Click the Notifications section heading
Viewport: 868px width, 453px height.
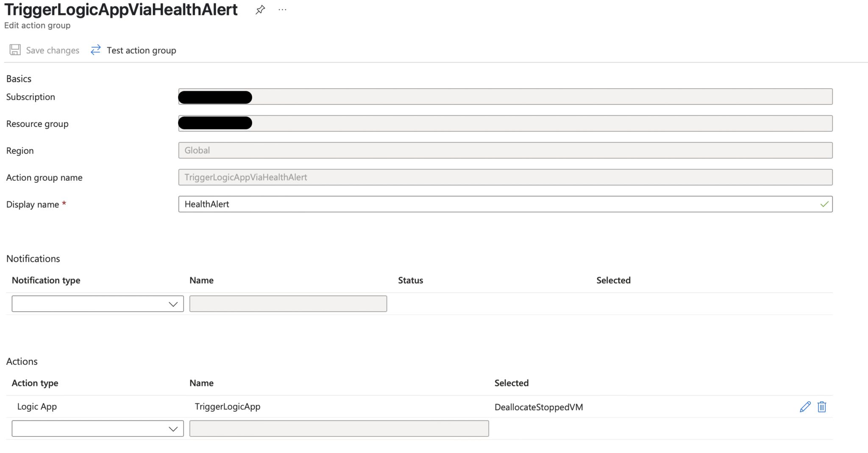pos(33,259)
